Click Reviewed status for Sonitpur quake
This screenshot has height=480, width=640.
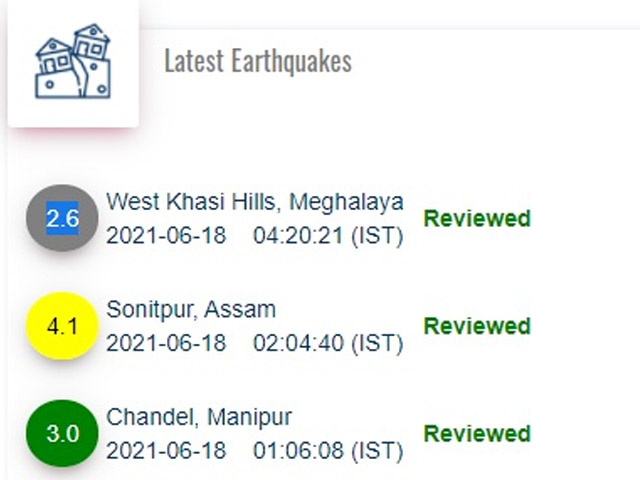point(477,326)
